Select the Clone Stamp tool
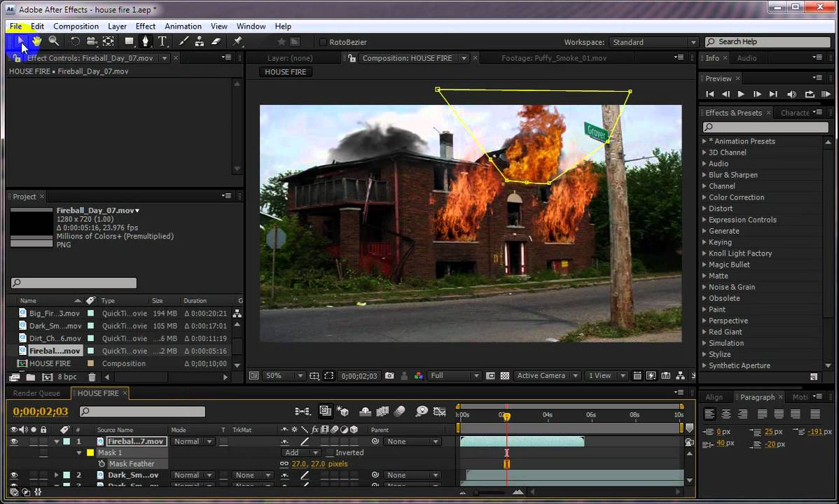839x504 pixels. tap(199, 41)
